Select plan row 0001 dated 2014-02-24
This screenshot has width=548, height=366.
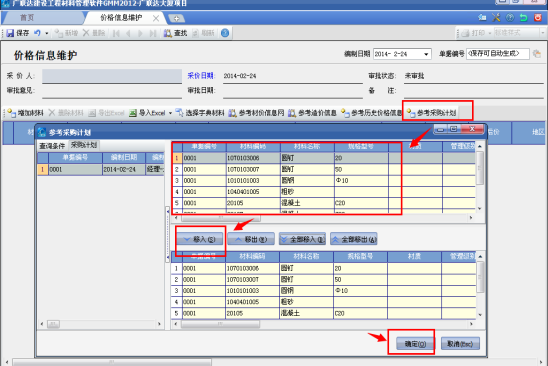(x=101, y=170)
